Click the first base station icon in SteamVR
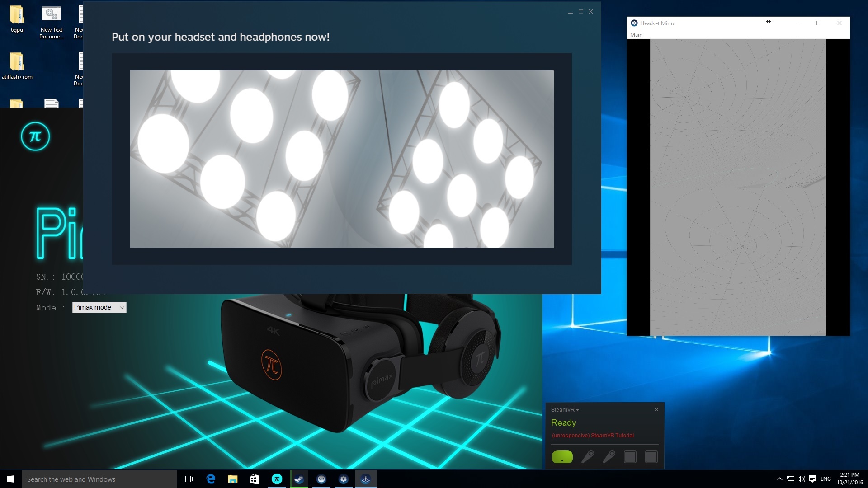868x488 pixels. pos(630,457)
